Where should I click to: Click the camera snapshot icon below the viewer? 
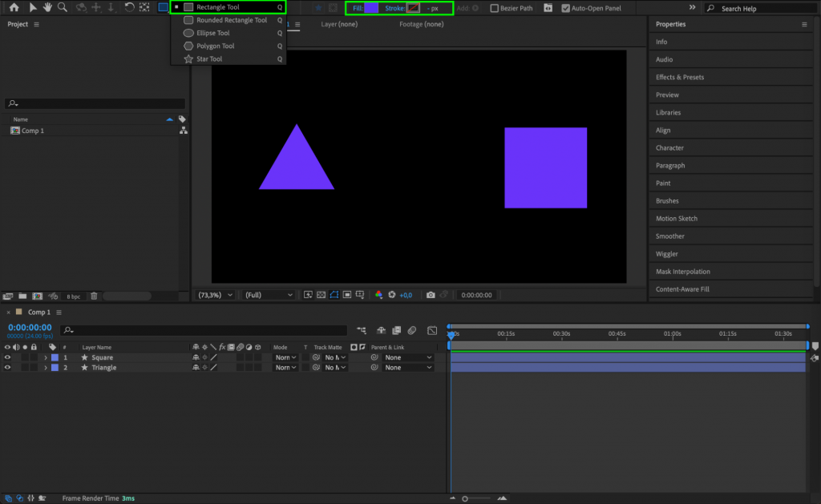[x=431, y=295]
